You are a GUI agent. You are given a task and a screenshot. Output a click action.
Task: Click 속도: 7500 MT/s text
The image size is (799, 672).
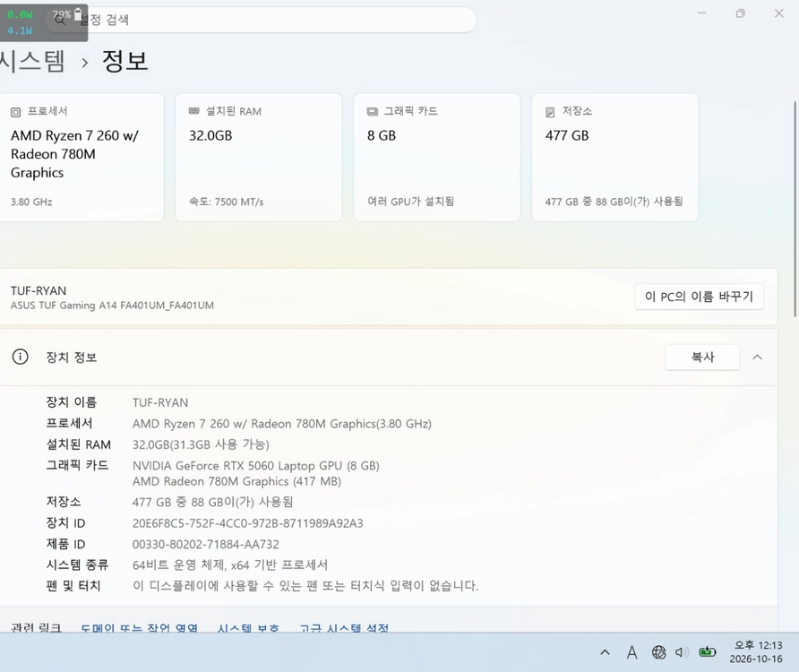click(x=227, y=202)
